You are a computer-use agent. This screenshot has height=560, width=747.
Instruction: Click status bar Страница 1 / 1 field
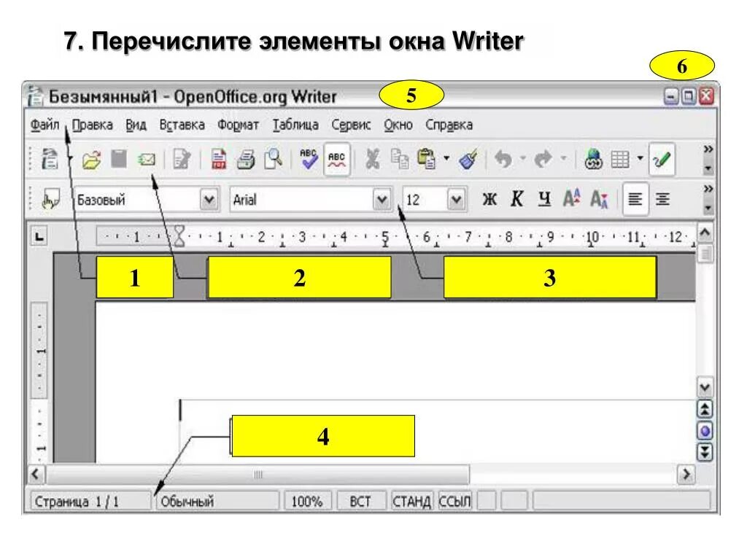[x=91, y=502]
